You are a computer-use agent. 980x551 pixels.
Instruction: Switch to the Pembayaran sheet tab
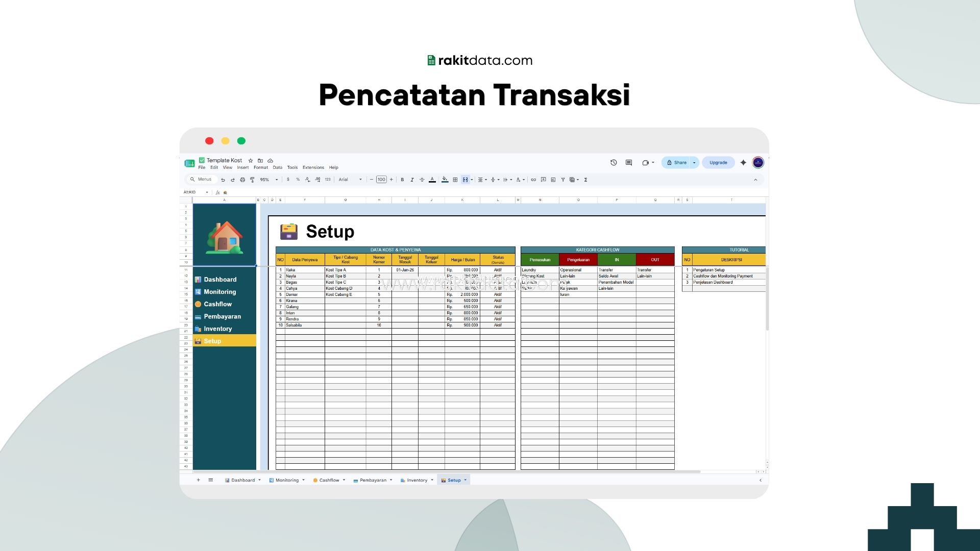pos(373,480)
